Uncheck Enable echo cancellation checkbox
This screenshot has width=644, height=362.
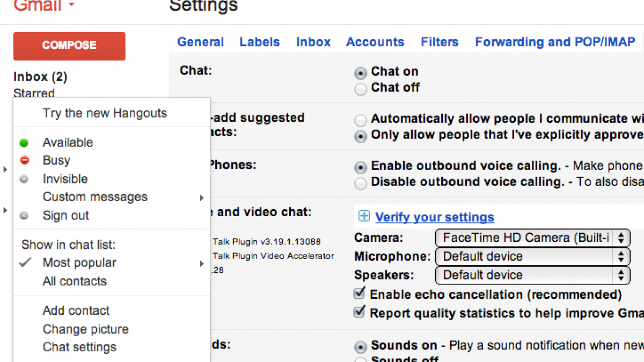point(360,293)
